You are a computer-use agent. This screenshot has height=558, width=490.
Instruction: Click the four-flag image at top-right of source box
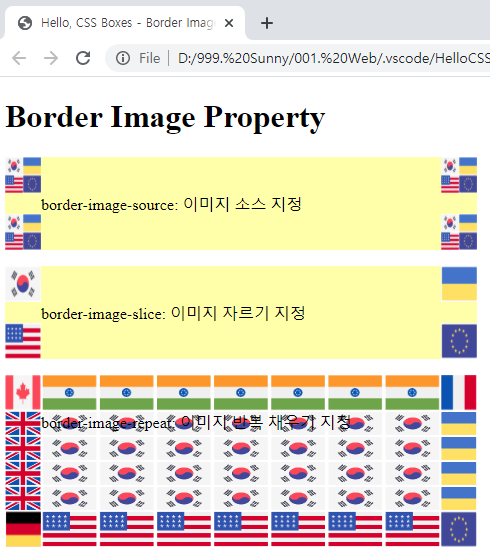(x=459, y=175)
